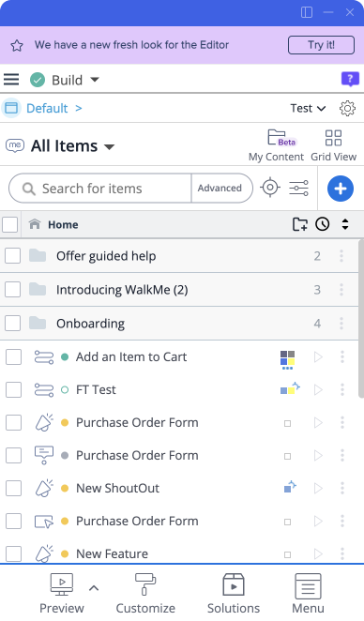Click the Search for items field

100,189
